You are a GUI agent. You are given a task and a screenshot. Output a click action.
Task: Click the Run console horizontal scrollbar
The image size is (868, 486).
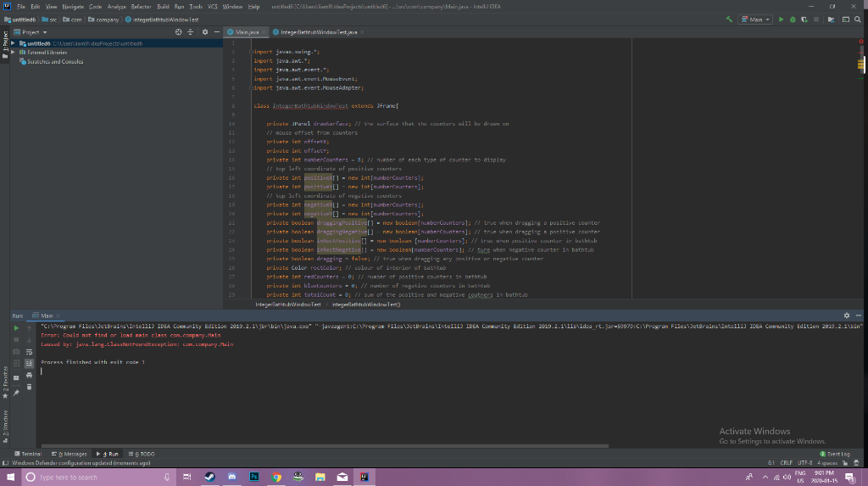(325, 445)
